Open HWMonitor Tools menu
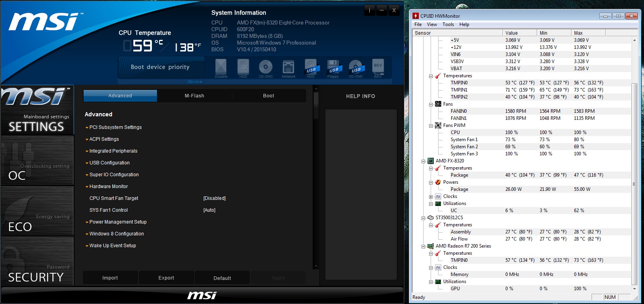 point(448,24)
